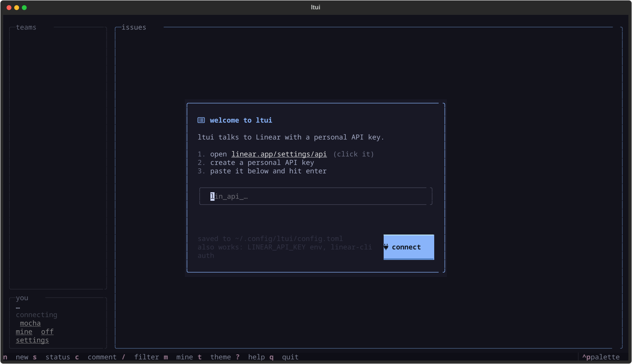Click 'saved to ~/.config/ltui/config.toml' text
This screenshot has width=632, height=364.
coord(270,239)
